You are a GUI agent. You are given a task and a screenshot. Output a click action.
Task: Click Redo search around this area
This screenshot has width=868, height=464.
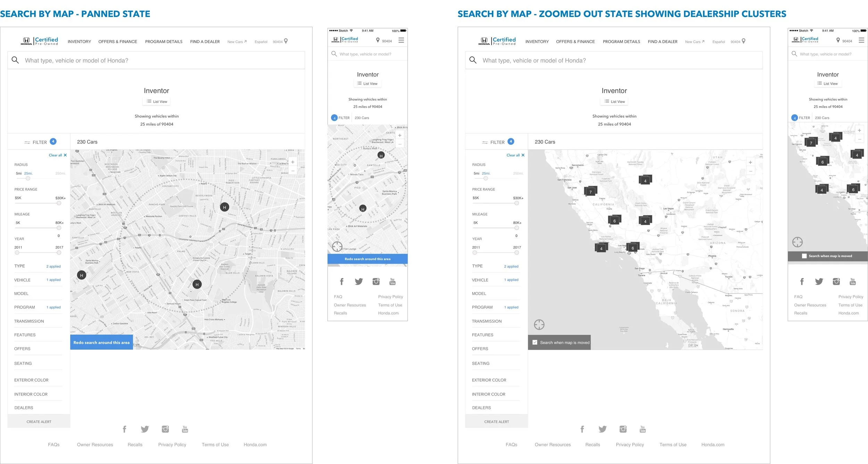[x=101, y=342]
